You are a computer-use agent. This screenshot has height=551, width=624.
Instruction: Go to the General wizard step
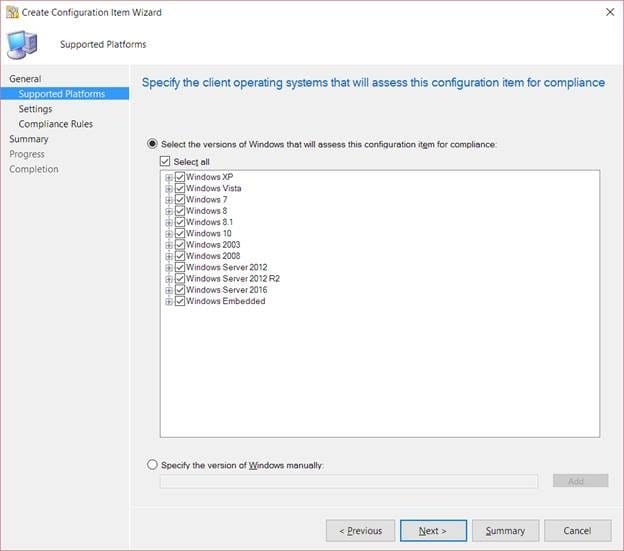(x=25, y=79)
